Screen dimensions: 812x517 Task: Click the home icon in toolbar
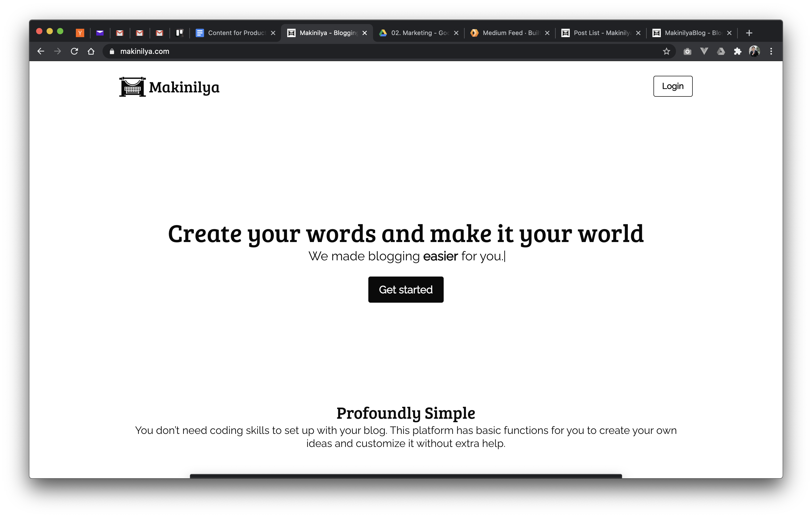click(91, 51)
